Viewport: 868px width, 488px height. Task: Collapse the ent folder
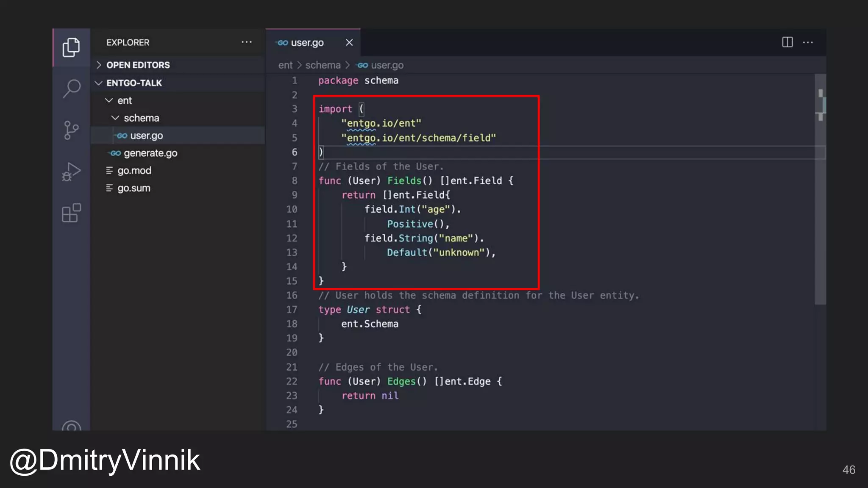click(x=124, y=101)
